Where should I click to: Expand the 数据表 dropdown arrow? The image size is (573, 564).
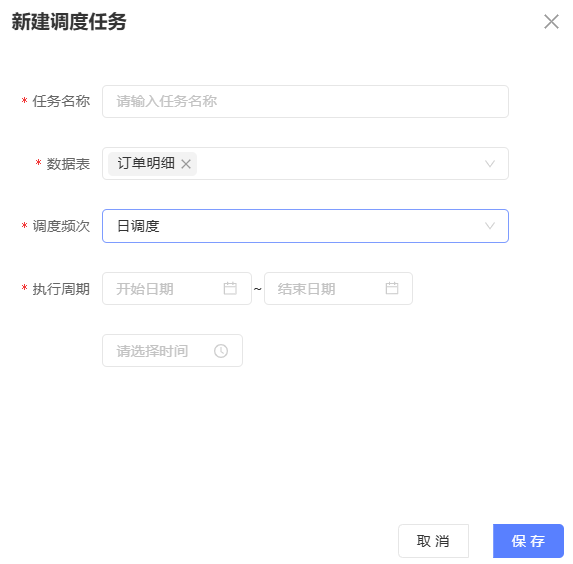click(x=490, y=164)
